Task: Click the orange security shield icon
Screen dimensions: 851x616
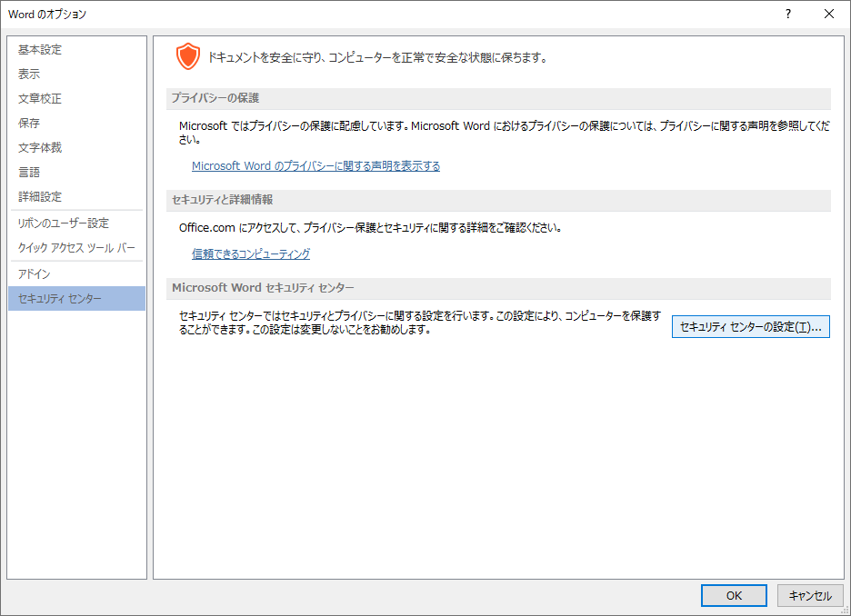Action: click(187, 57)
